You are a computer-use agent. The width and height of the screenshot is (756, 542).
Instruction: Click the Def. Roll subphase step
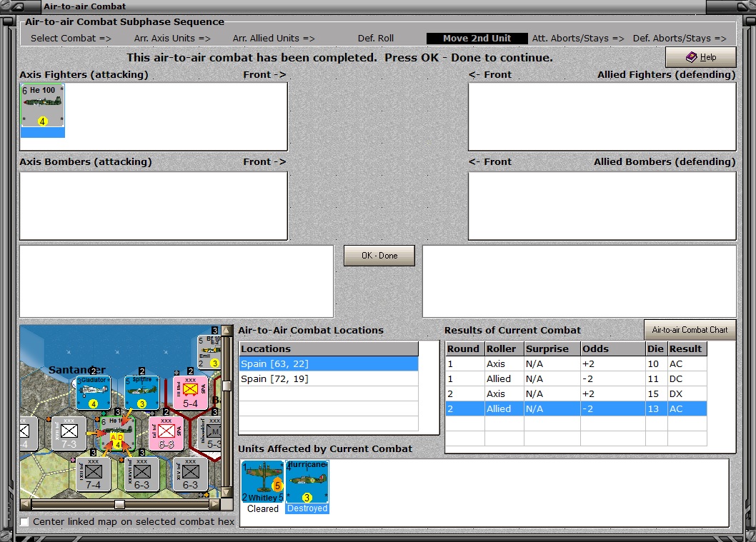[376, 38]
